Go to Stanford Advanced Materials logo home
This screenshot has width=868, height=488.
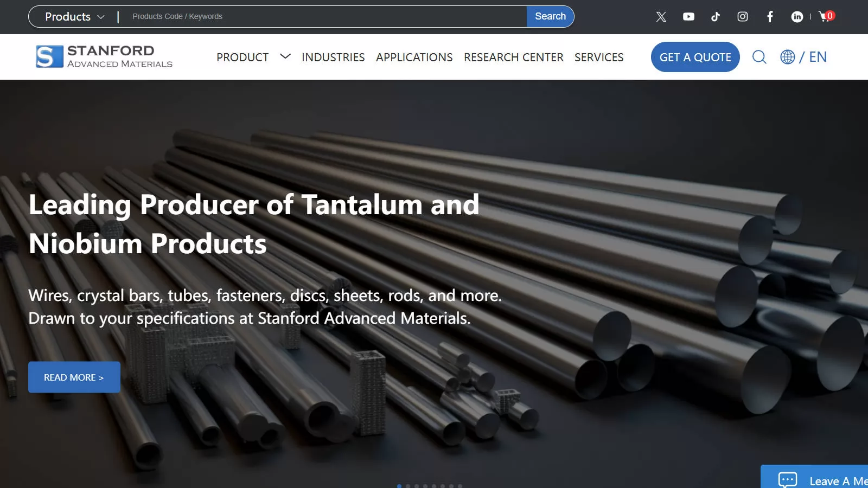coord(104,57)
